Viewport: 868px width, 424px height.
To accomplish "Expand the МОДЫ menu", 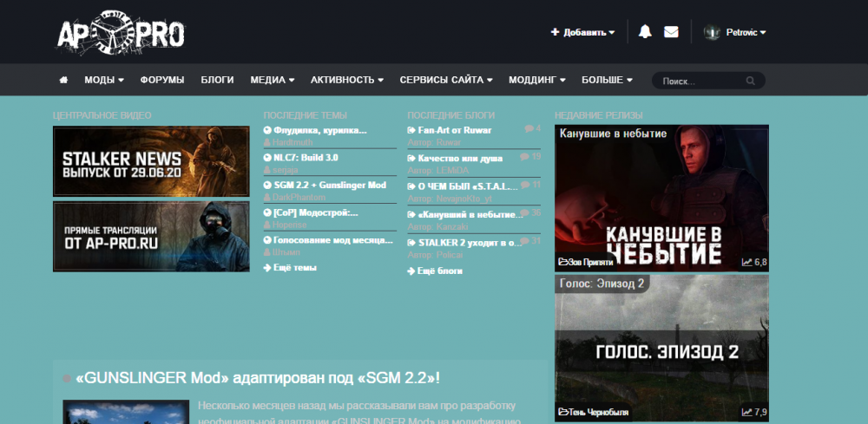I will (104, 80).
